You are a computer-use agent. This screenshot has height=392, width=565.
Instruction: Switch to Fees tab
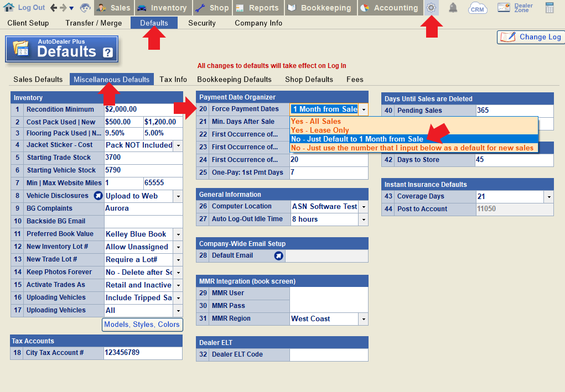click(355, 79)
